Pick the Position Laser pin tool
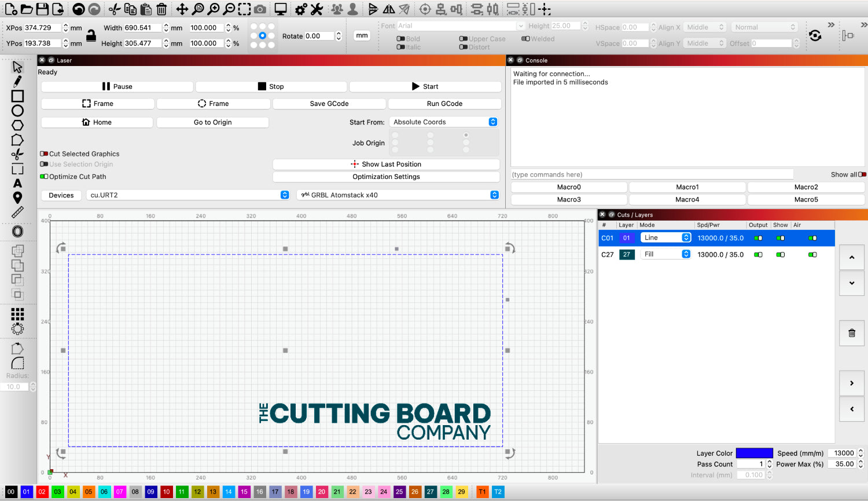Image resolution: width=868 pixels, height=501 pixels. pyautogui.click(x=17, y=198)
